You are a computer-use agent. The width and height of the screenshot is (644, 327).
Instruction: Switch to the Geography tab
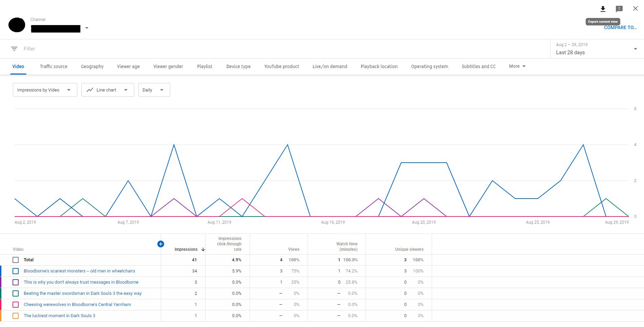point(92,66)
